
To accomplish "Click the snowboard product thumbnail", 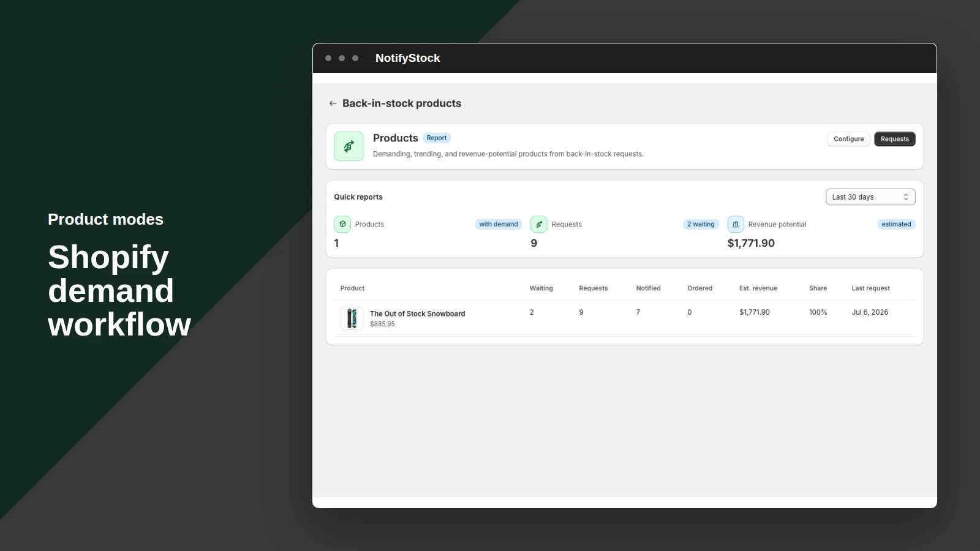I will pos(352,318).
